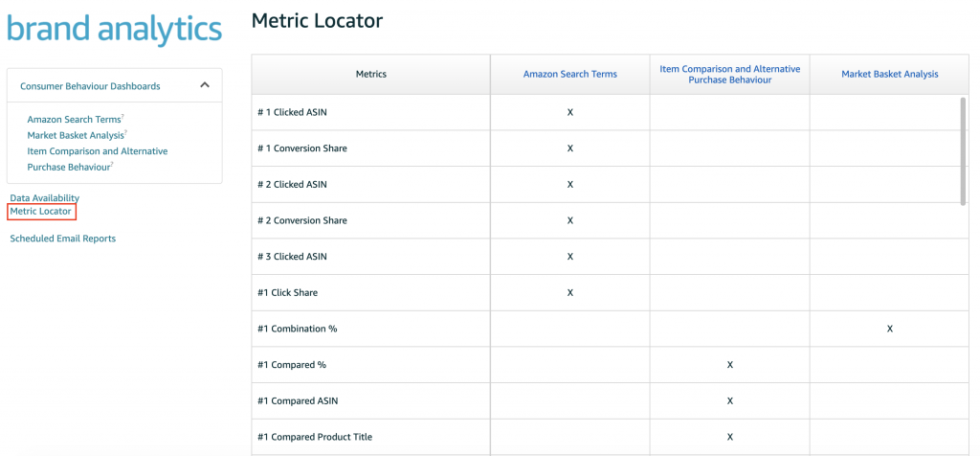
Task: Open the Data Availability link
Action: pos(44,197)
